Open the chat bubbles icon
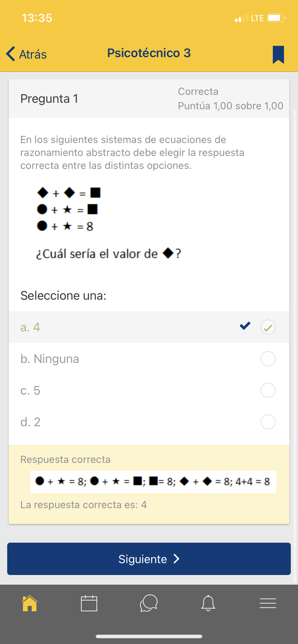298x644 pixels. click(x=149, y=603)
